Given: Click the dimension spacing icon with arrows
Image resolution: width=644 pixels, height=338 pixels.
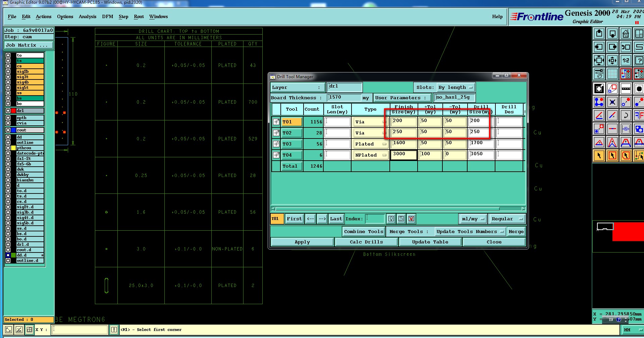Looking at the screenshot, I should point(626,129).
